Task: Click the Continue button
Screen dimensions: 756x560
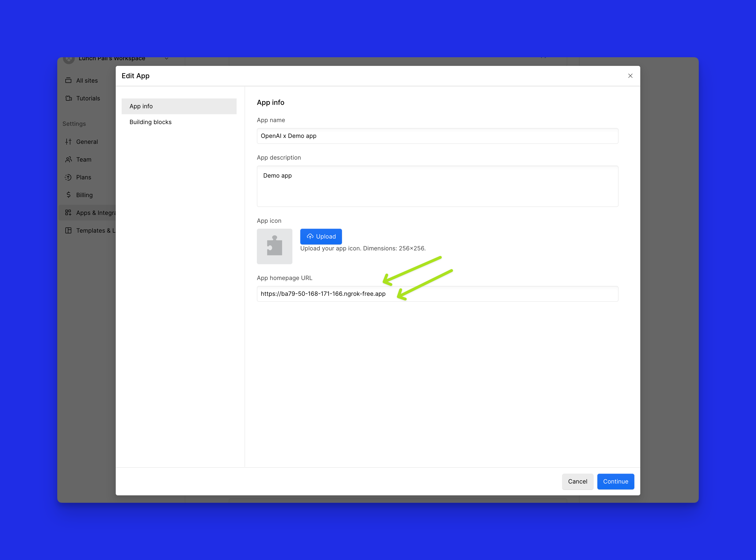Action: click(x=615, y=481)
